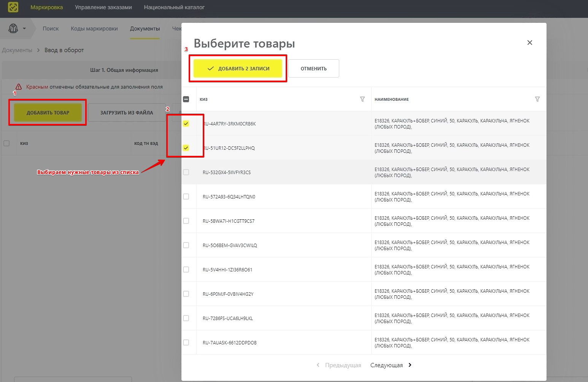The height and width of the screenshot is (382, 588).
Task: Click code RU-4AR7RY-3RKM0CRB6K
Action: [x=229, y=124]
